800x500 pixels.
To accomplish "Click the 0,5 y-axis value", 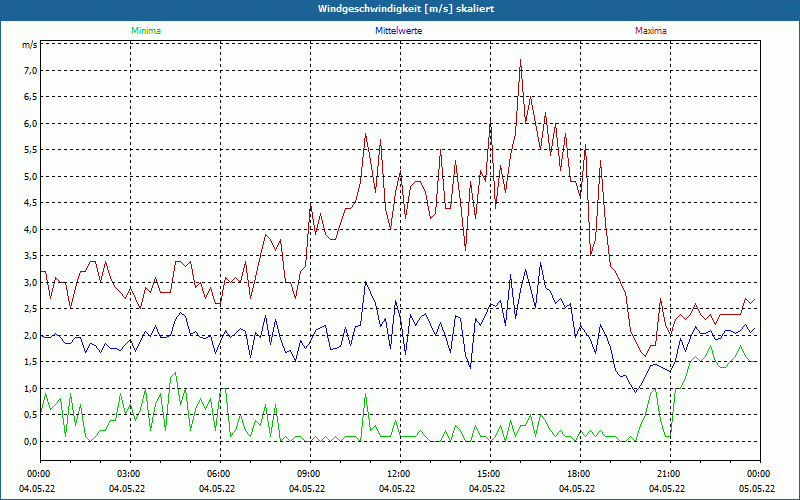I will (x=30, y=415).
